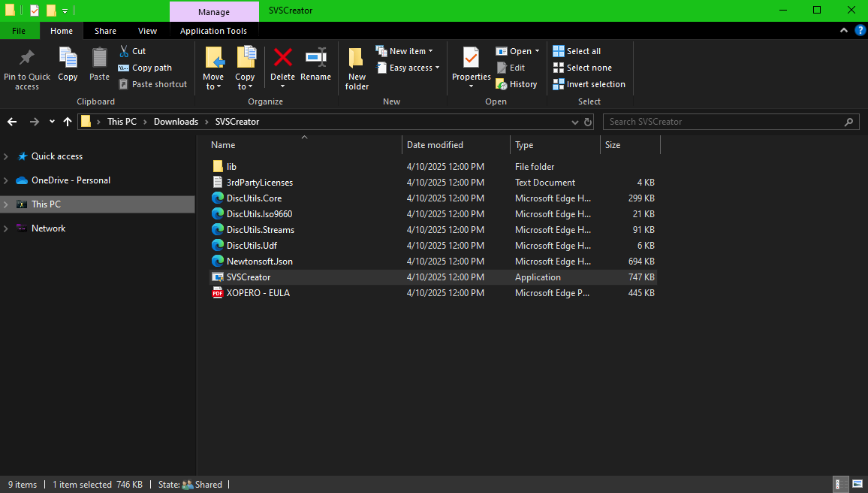Expand the Quick access tree node

7,156
